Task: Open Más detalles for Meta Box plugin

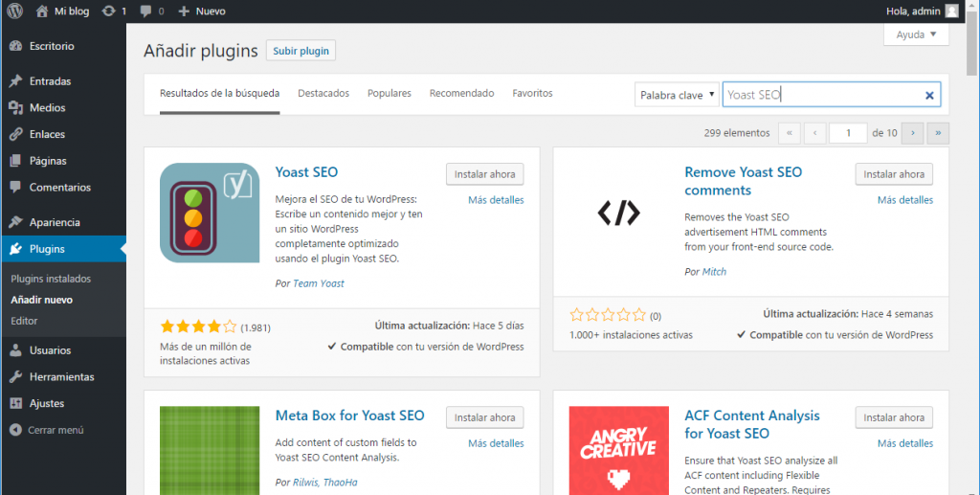Action: coord(497,443)
